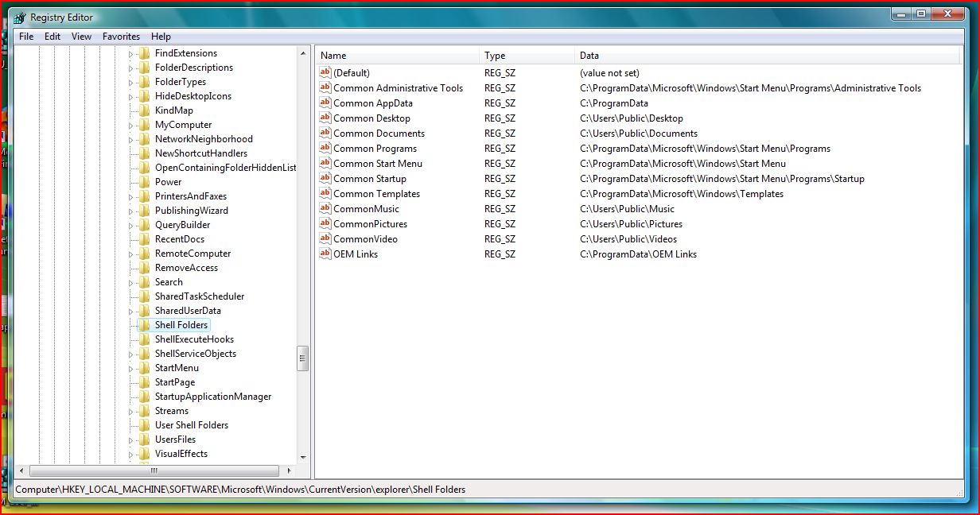Click the (value not set) data cell
Screen dimensions: 980x515
click(609, 73)
